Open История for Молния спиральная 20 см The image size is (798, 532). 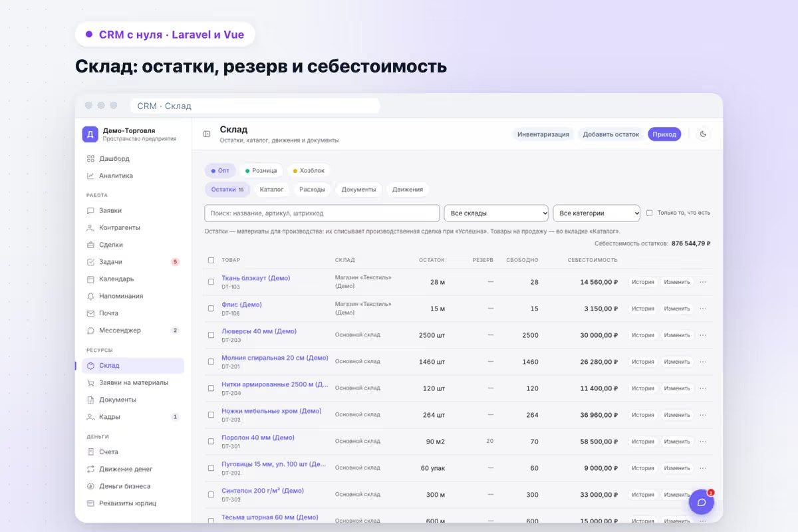(643, 362)
